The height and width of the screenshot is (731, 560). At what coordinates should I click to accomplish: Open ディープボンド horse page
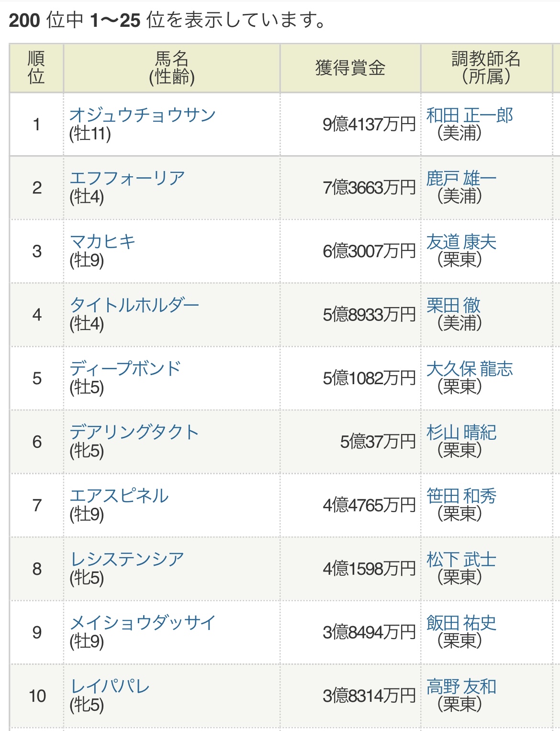pyautogui.click(x=125, y=368)
